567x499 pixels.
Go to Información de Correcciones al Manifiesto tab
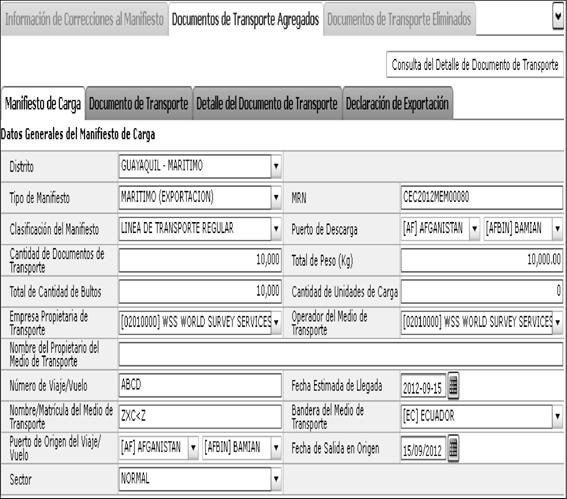point(85,19)
